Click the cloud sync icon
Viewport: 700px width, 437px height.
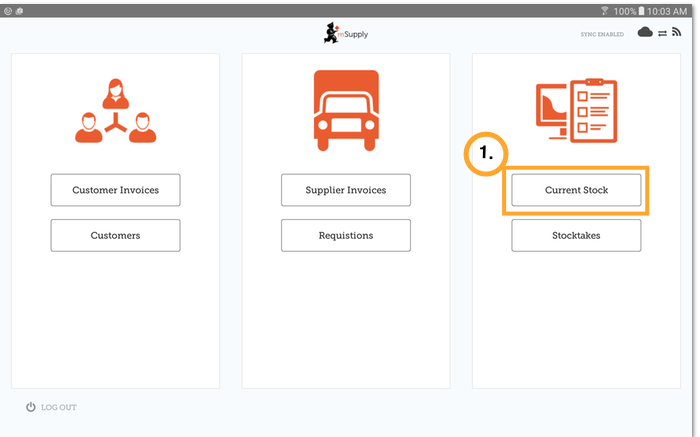[x=645, y=33]
